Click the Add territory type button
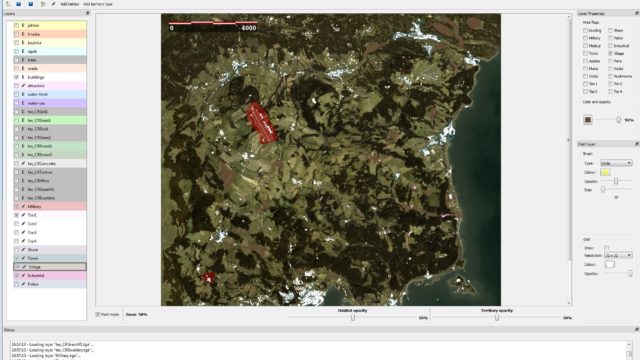Image resolution: width=640 pixels, height=360 pixels. pos(98,4)
